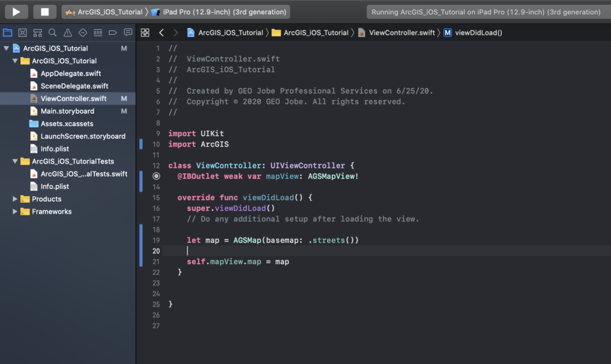Show the Issue navigator warning triangle

[67, 33]
